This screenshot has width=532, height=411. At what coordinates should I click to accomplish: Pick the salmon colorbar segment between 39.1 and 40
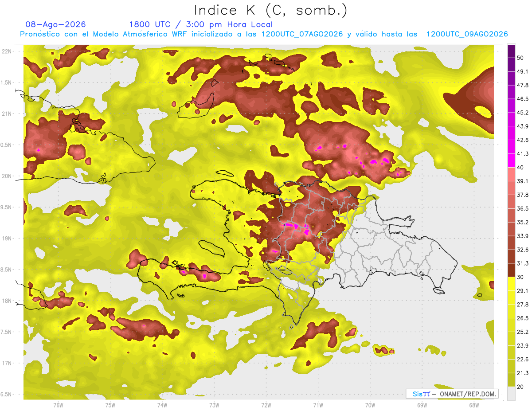click(x=511, y=174)
